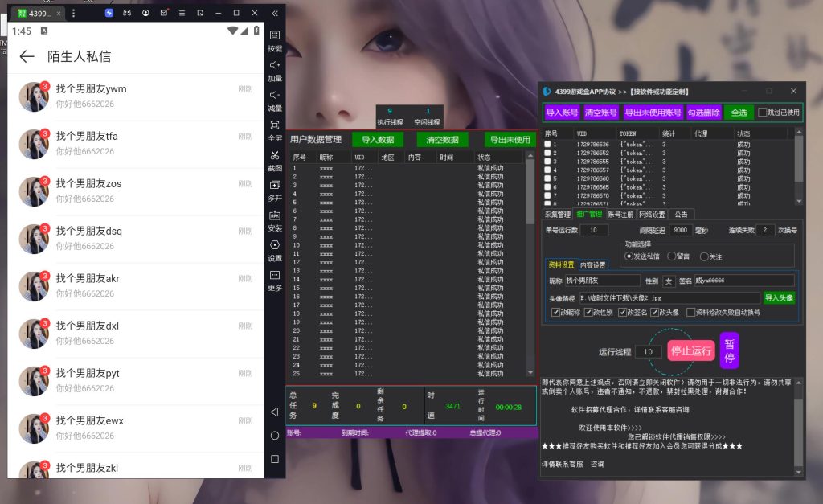Viewport: 823px width, 504px height.
Task: Open the 多开 multi-instance icon
Action: pos(275,191)
